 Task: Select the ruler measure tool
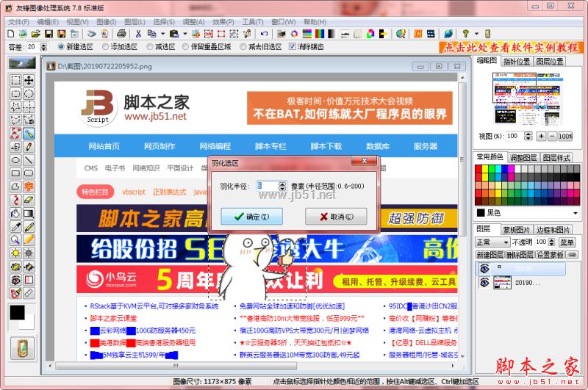click(x=29, y=293)
